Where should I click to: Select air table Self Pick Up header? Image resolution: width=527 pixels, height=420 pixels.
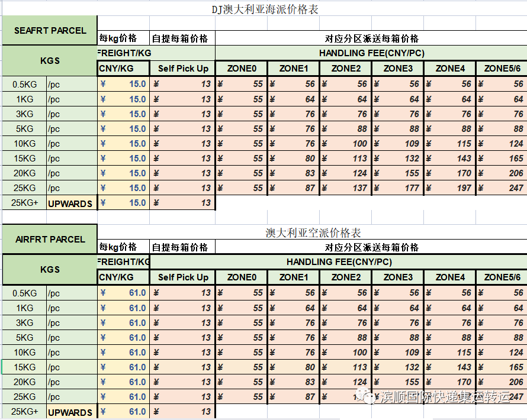(x=182, y=277)
